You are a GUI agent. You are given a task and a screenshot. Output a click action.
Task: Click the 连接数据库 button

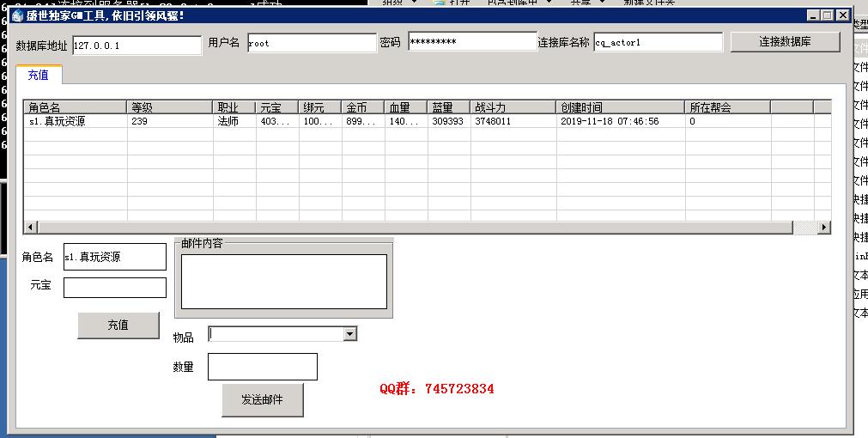pos(785,41)
